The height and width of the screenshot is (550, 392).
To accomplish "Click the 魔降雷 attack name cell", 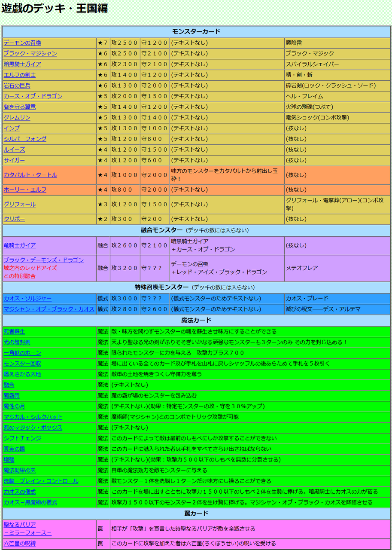I will [337, 43].
